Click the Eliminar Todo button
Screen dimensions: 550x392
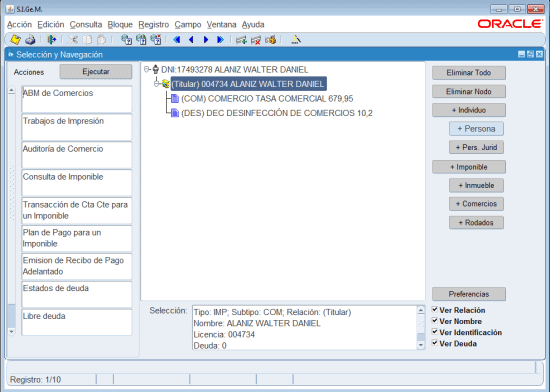click(x=469, y=73)
